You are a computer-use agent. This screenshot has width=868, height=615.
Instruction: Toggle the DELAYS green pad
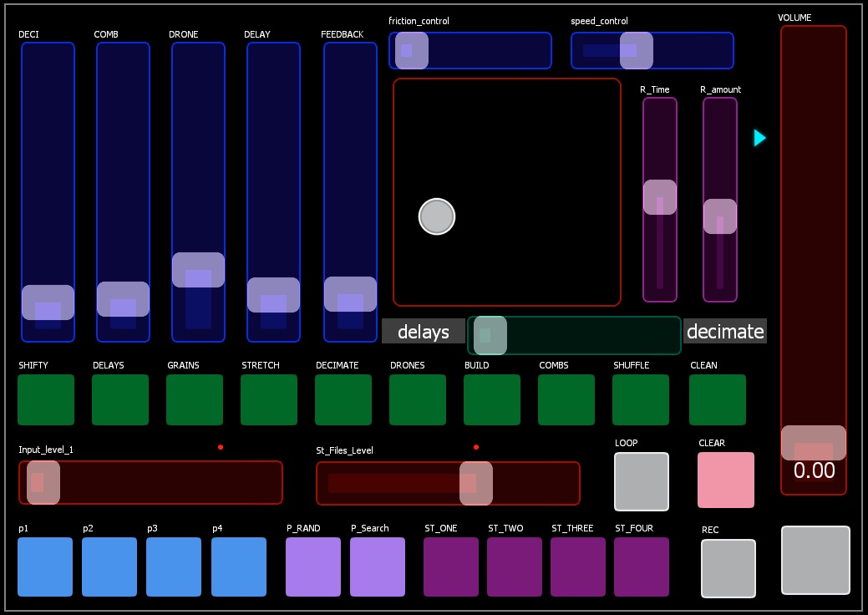click(x=120, y=399)
